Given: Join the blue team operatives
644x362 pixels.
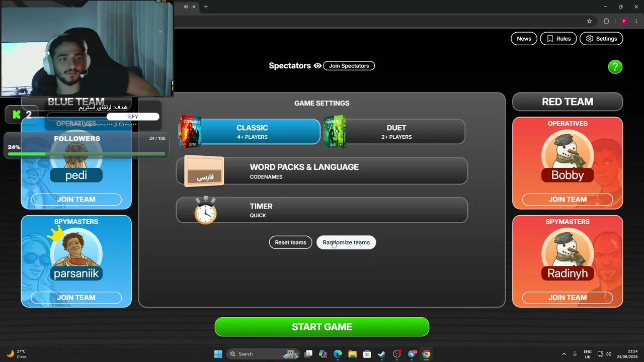Looking at the screenshot, I should point(76,200).
